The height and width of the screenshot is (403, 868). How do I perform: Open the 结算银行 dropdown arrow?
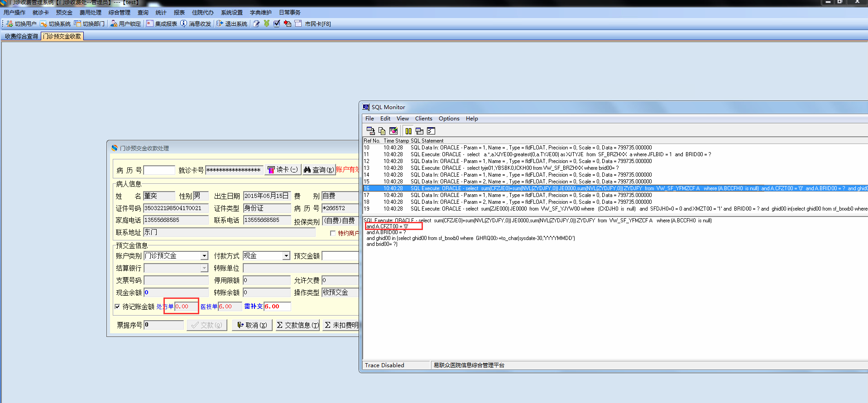pos(204,268)
